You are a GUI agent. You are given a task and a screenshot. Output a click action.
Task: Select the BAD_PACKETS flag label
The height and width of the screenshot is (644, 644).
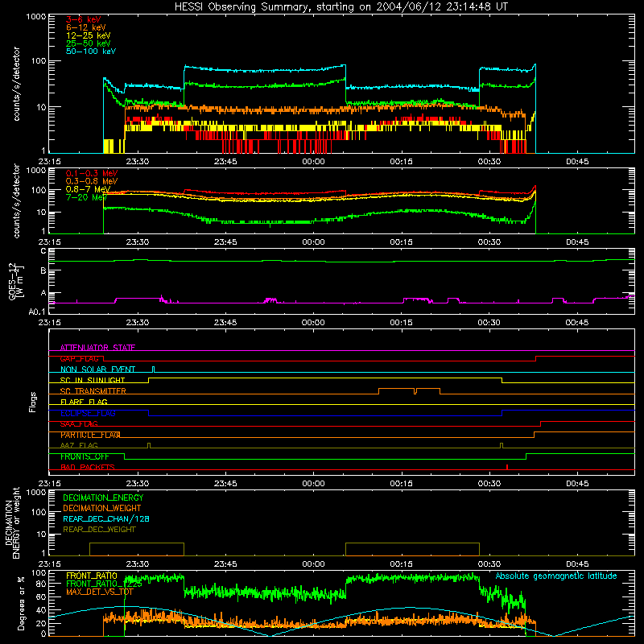pos(88,467)
